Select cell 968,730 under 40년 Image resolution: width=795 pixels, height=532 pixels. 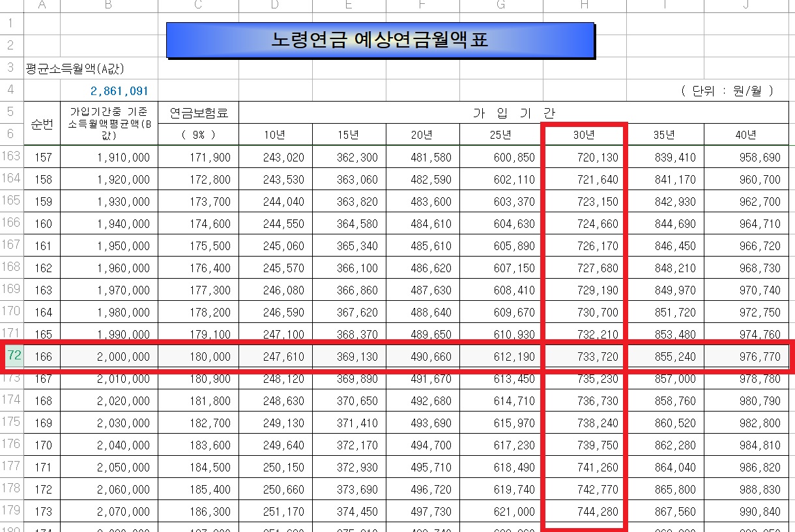click(746, 268)
